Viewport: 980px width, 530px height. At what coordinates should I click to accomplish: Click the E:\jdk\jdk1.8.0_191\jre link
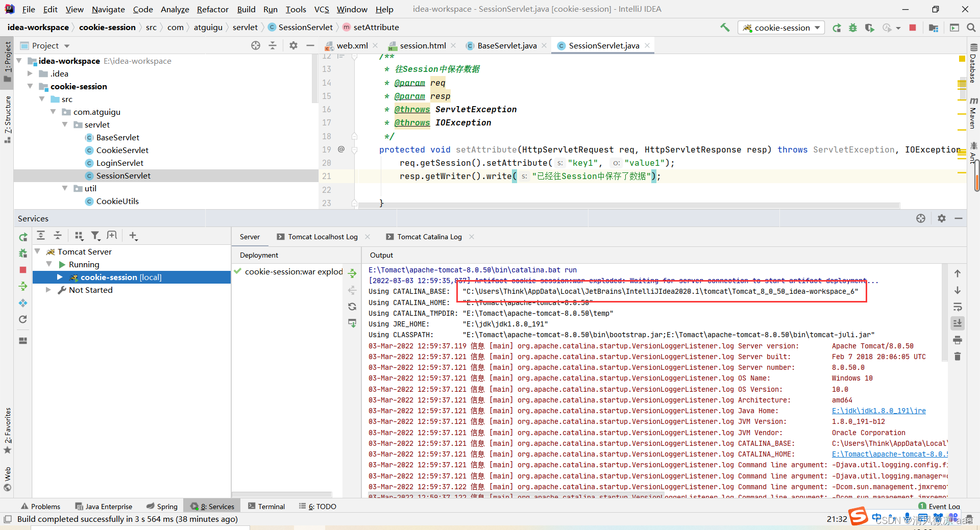(878, 411)
